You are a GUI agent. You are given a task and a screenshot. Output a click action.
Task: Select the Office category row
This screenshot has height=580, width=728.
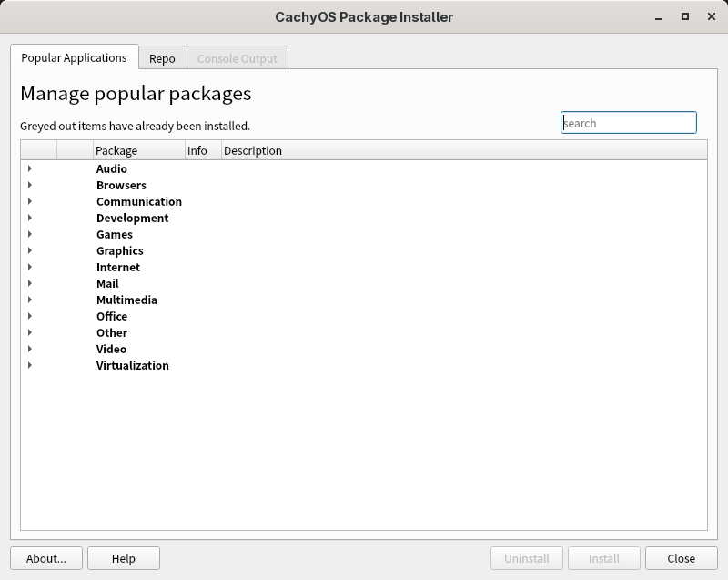tap(112, 316)
